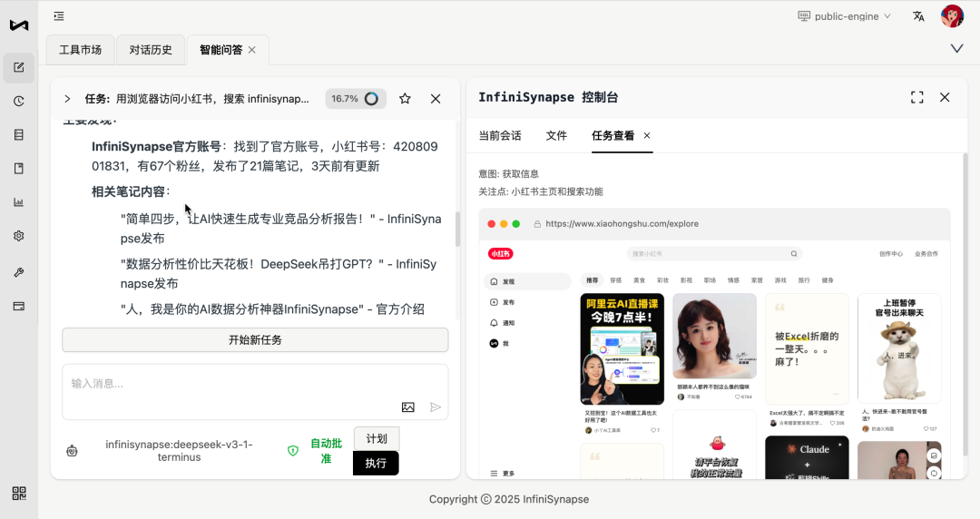Open the credit card billing icon in sidebar
The width and height of the screenshot is (980, 519).
(x=19, y=307)
